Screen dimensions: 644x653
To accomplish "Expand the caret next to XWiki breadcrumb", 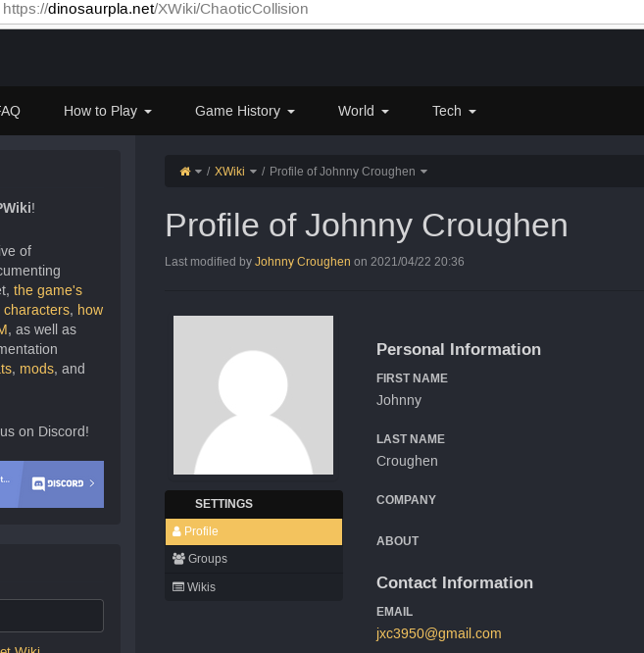I will 253,172.
